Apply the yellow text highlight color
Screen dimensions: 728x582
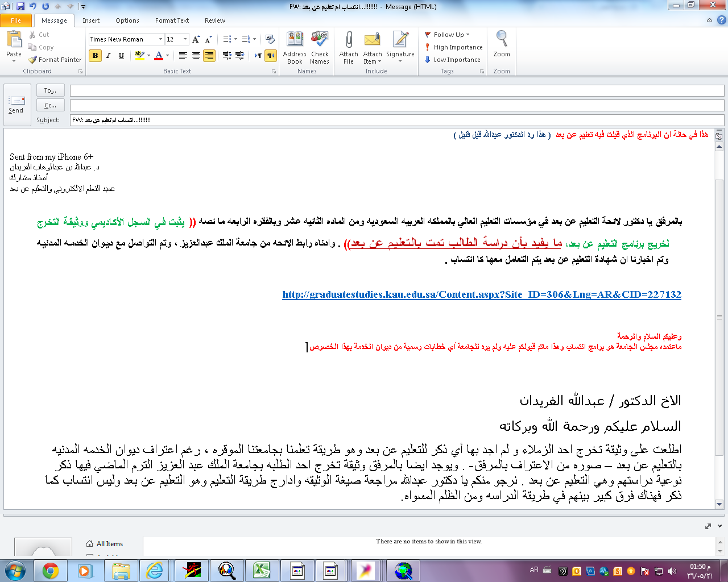pos(139,55)
